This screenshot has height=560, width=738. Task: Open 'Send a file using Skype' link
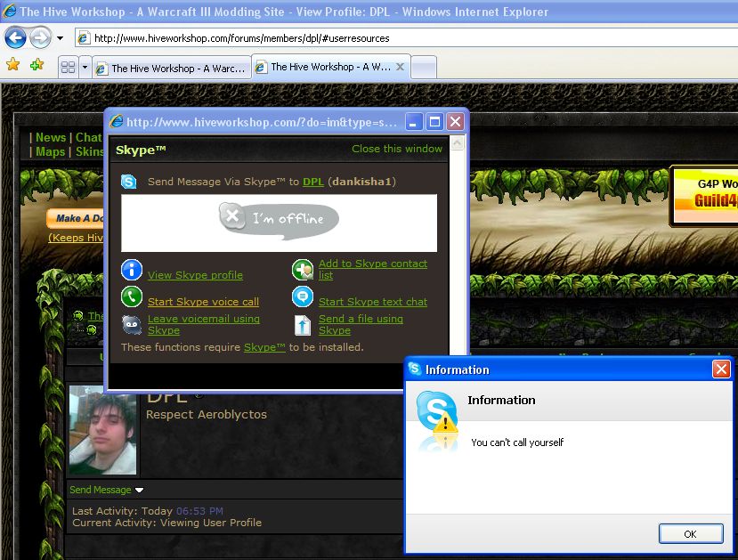361,324
